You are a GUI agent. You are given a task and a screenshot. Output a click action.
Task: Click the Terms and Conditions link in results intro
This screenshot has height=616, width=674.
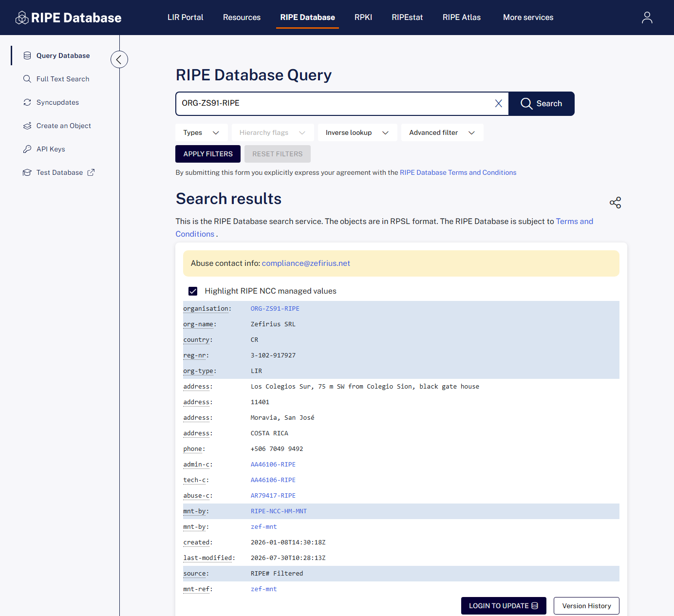[575, 222]
